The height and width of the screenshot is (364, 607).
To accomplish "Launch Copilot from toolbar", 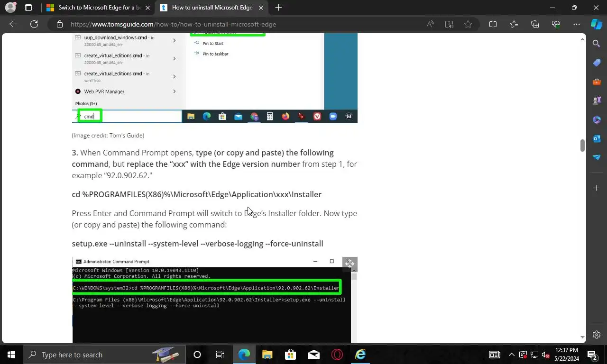I will 597,24.
